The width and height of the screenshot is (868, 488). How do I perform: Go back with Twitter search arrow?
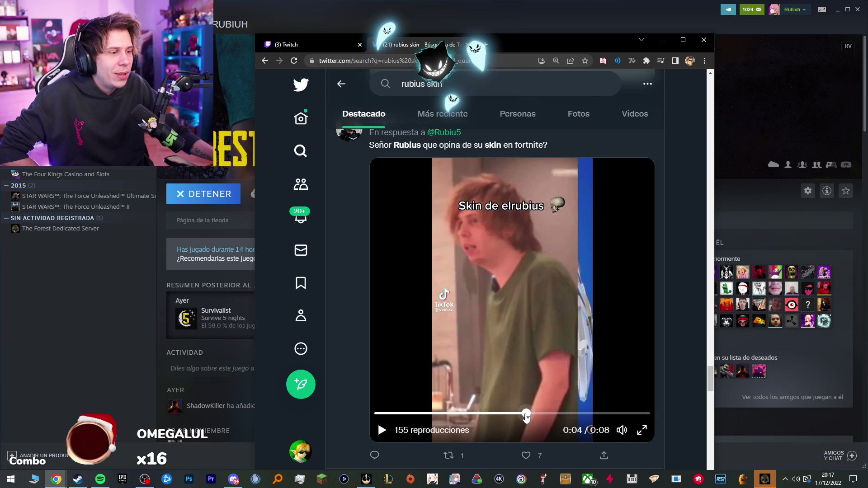pyautogui.click(x=341, y=84)
